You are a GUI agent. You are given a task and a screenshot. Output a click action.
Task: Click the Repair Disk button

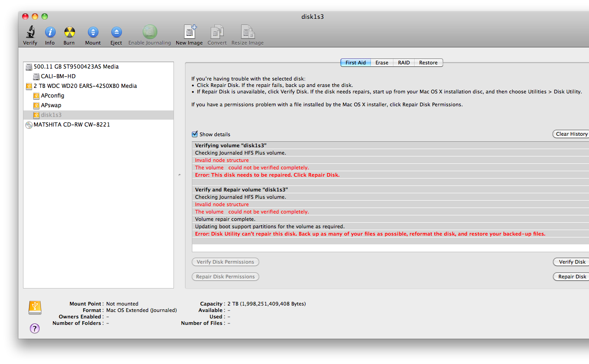tap(572, 277)
